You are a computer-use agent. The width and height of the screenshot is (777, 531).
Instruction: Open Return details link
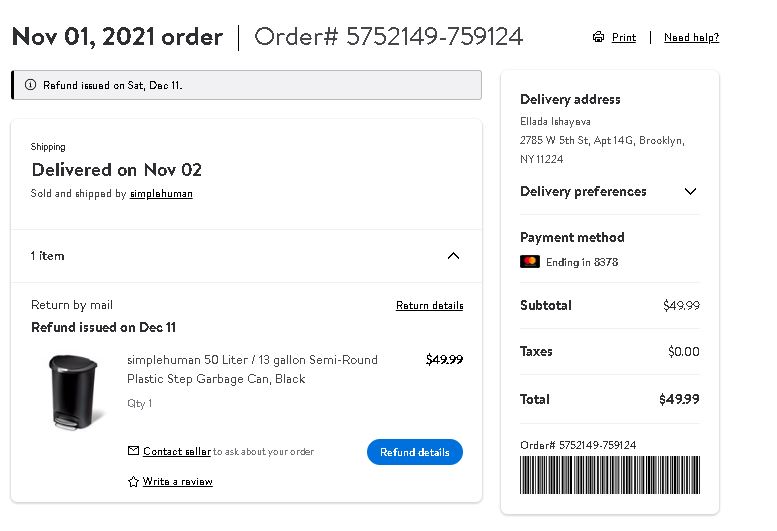coord(430,305)
